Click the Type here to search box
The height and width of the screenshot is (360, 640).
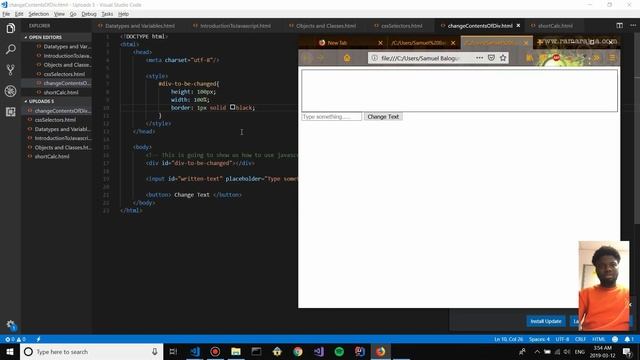point(91,351)
